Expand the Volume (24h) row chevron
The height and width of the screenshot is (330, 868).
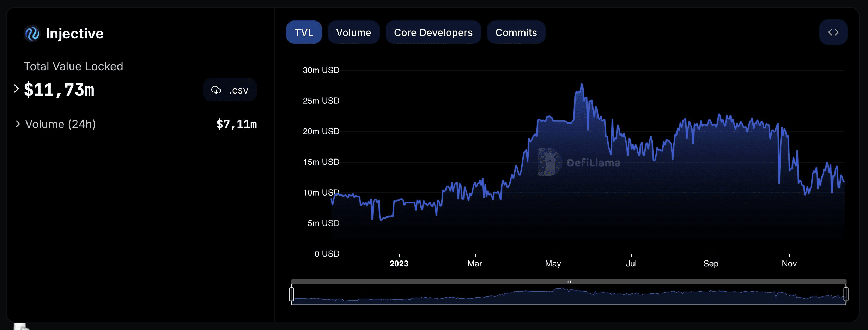[18, 124]
